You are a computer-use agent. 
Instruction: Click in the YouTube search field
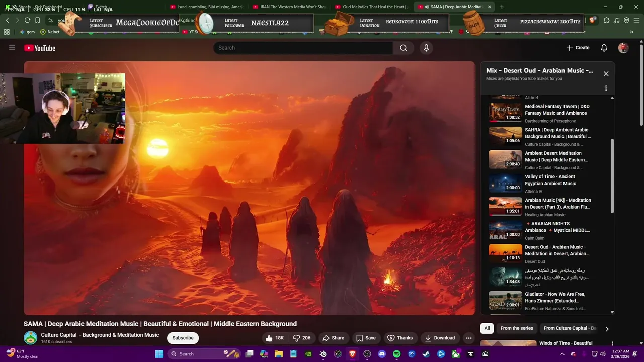pyautogui.click(x=303, y=48)
